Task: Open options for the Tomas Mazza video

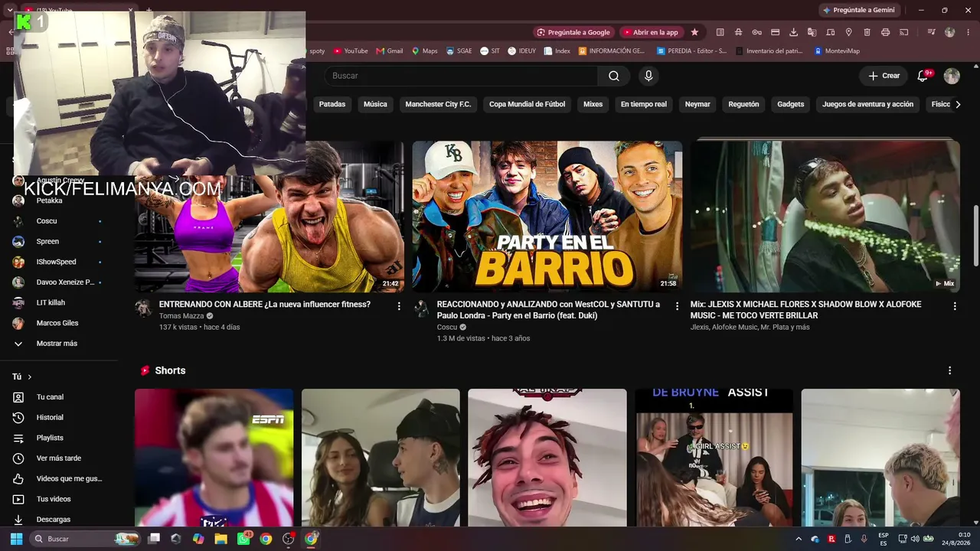Action: (399, 306)
